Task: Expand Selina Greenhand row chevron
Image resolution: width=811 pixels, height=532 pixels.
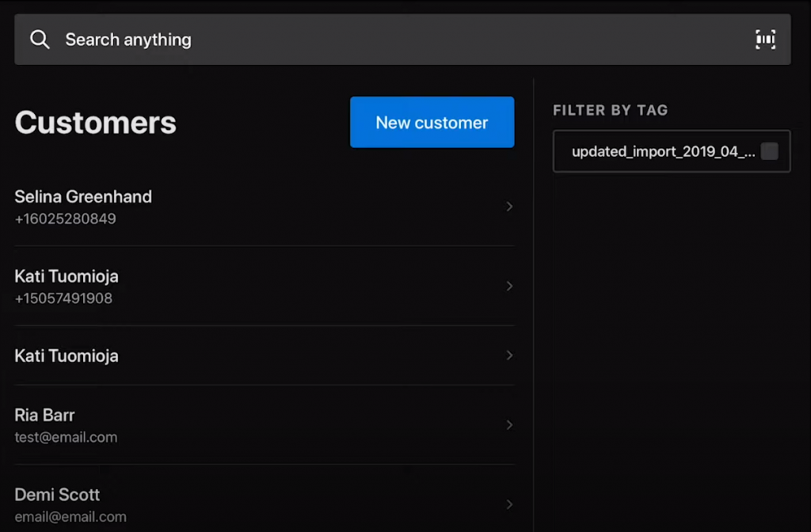Action: pos(509,207)
